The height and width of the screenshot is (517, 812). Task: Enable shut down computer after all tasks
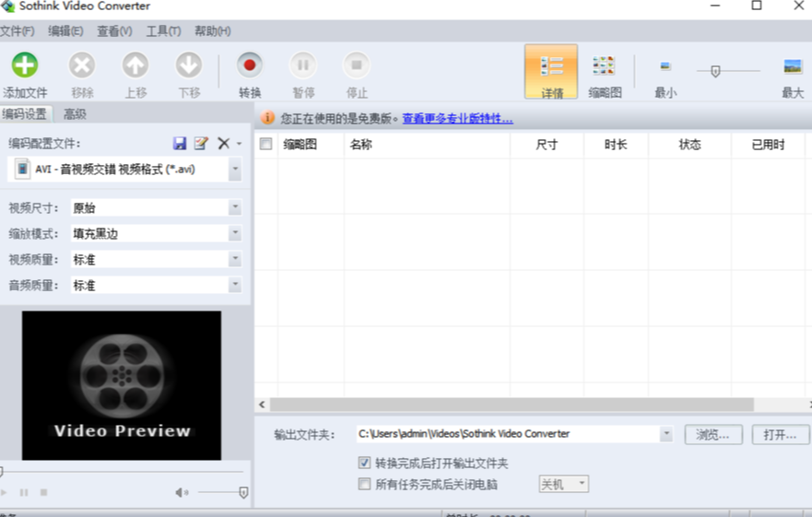[365, 484]
